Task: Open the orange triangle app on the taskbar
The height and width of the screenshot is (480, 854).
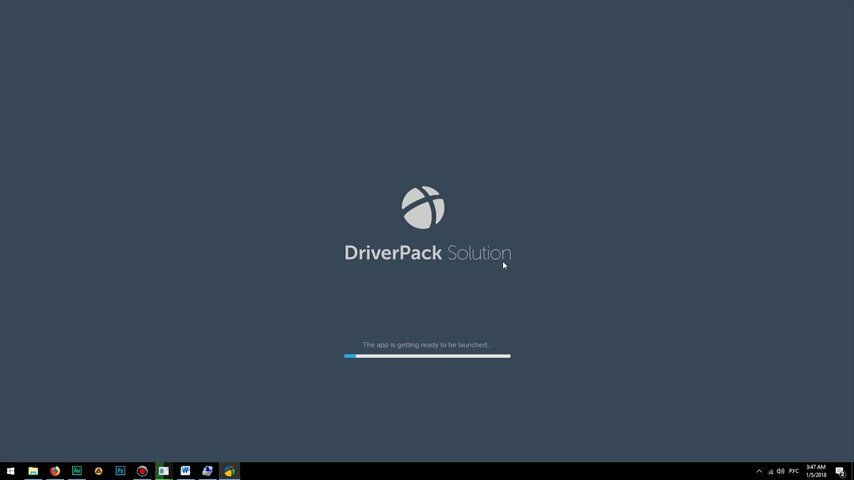Action: [x=99, y=471]
